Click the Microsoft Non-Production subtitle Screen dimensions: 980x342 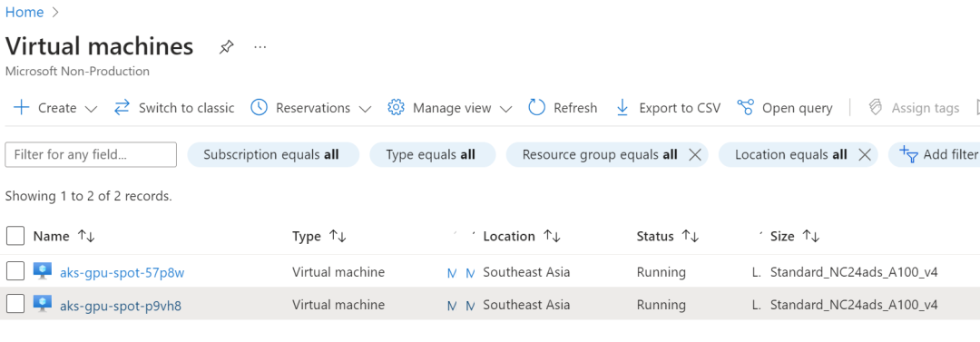(77, 72)
